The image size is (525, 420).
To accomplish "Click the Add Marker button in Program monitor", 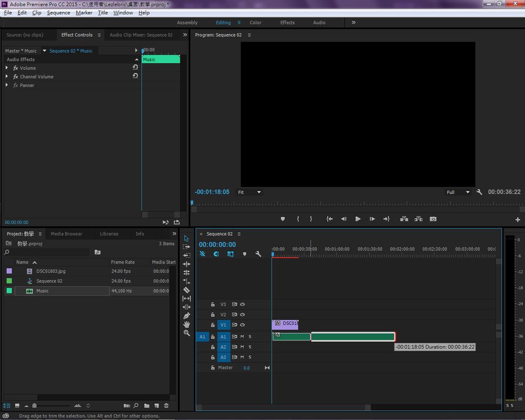I will (283, 219).
